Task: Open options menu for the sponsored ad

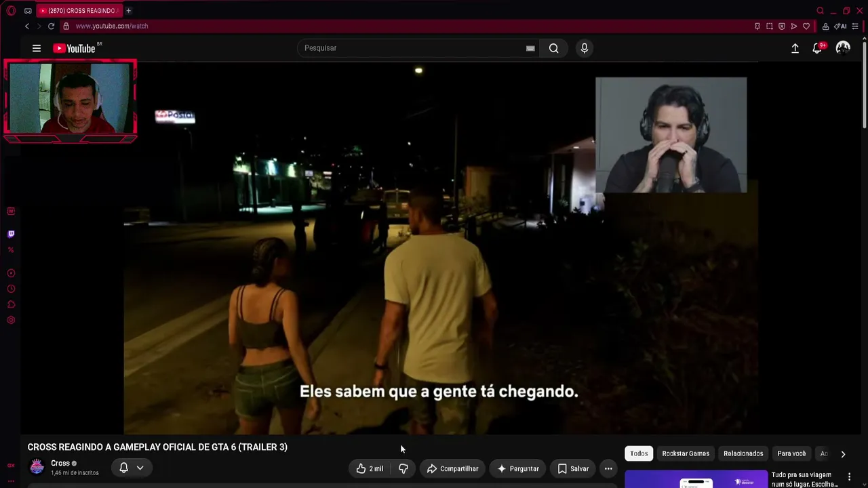Action: coord(849,477)
